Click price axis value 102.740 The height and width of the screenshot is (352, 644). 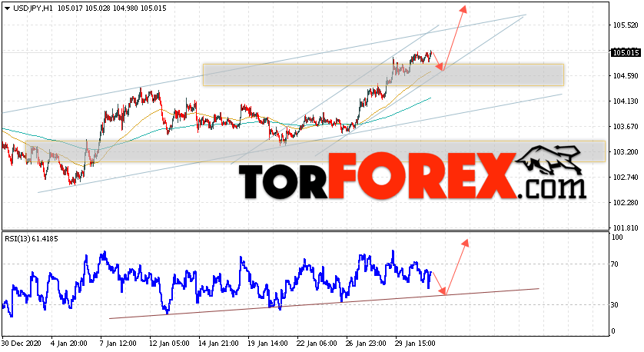pos(625,178)
